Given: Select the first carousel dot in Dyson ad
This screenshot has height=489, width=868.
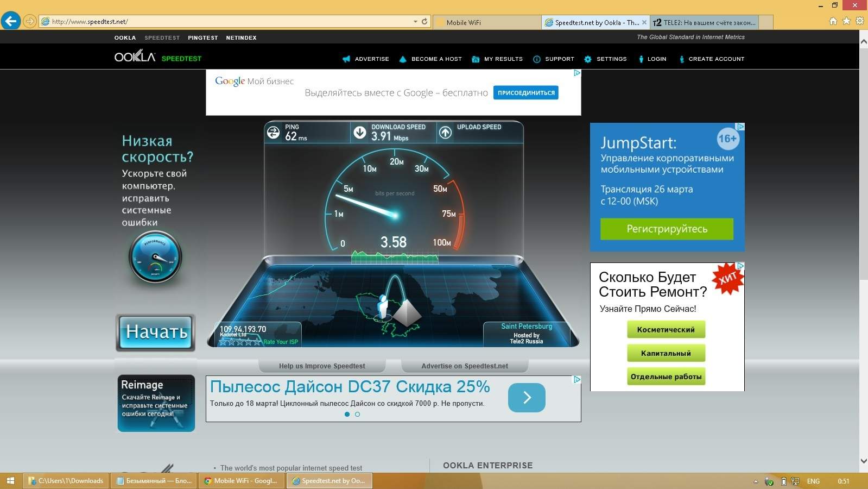Looking at the screenshot, I should click(x=347, y=414).
